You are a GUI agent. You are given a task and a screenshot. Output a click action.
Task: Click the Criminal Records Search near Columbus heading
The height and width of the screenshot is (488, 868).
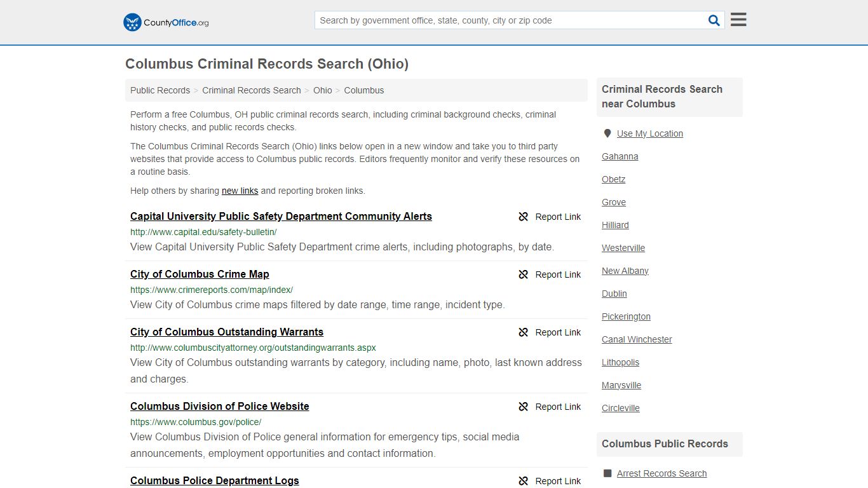tap(662, 97)
